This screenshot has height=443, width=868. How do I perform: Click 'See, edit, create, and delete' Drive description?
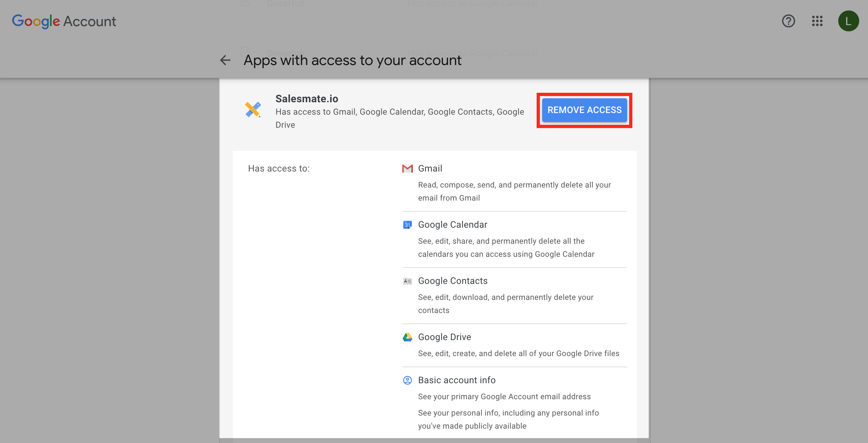tap(519, 353)
